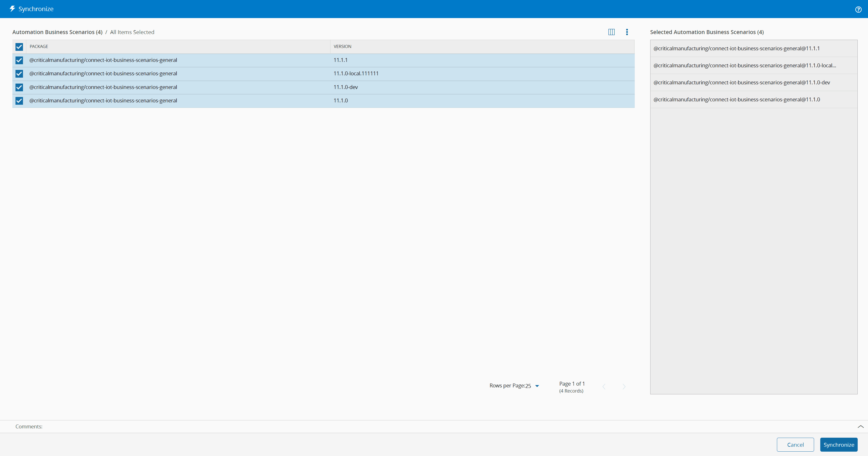Select general@11.1.1 in the selected list

click(x=736, y=48)
